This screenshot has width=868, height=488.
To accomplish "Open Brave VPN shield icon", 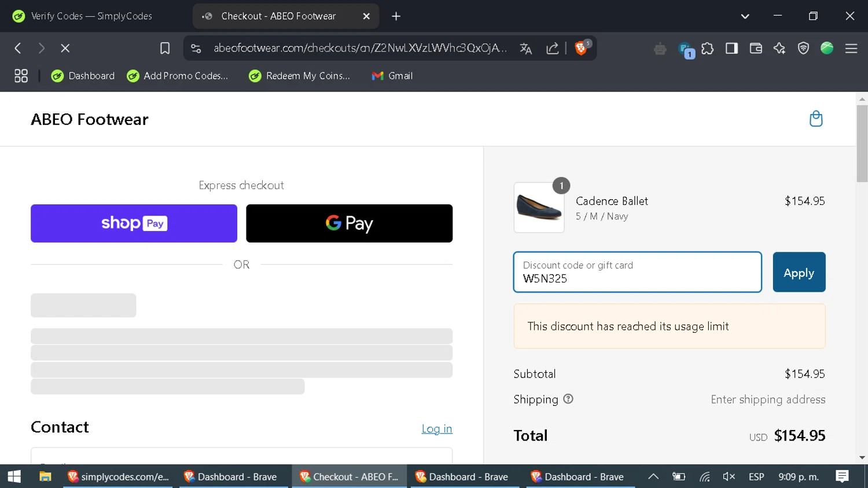I will [803, 48].
